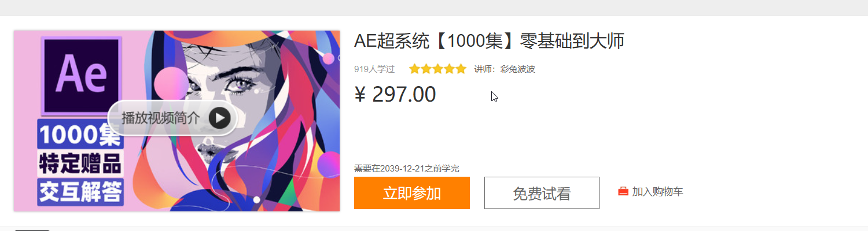868x231 pixels.
Task: Click the 919人学过 learner count
Action: [374, 69]
